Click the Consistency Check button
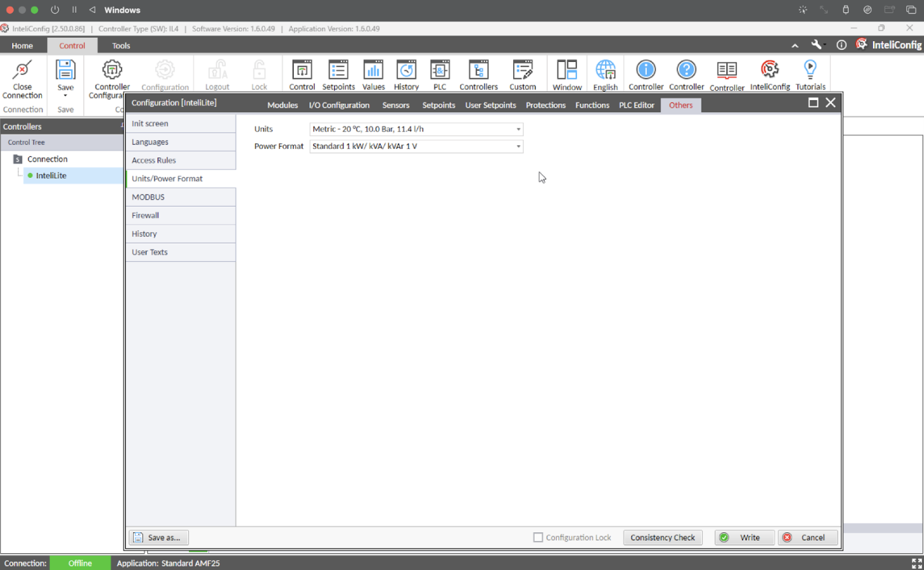This screenshot has width=924, height=570. (662, 538)
